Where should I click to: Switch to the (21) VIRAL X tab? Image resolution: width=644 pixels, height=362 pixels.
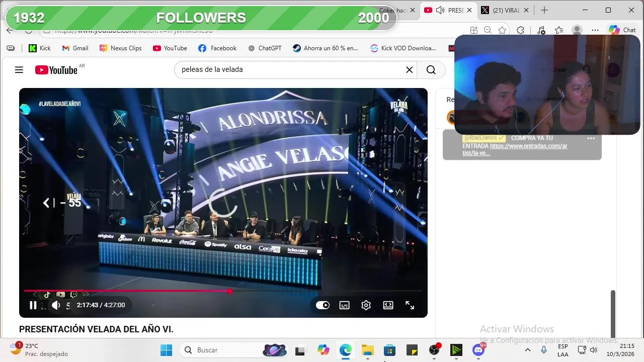[506, 10]
